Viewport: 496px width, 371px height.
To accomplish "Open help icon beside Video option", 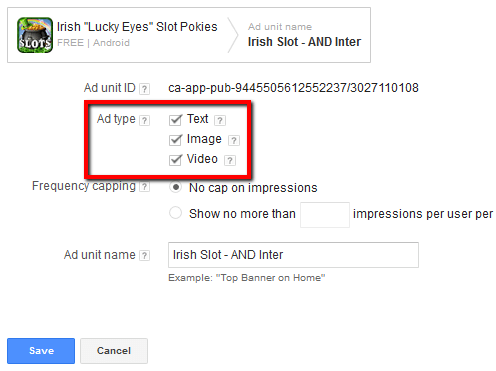I will click(230, 160).
